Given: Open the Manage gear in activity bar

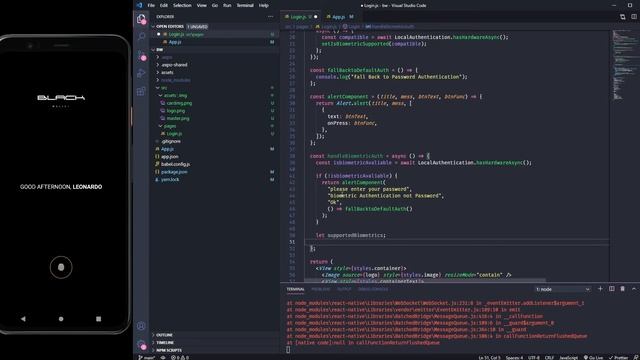Looking at the screenshot, I should 141,344.
